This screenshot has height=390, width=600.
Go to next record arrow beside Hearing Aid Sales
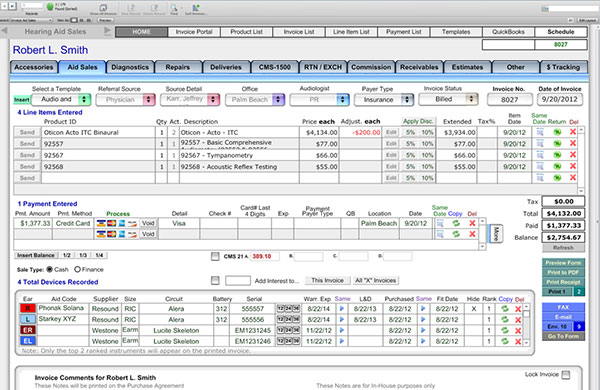point(107,31)
